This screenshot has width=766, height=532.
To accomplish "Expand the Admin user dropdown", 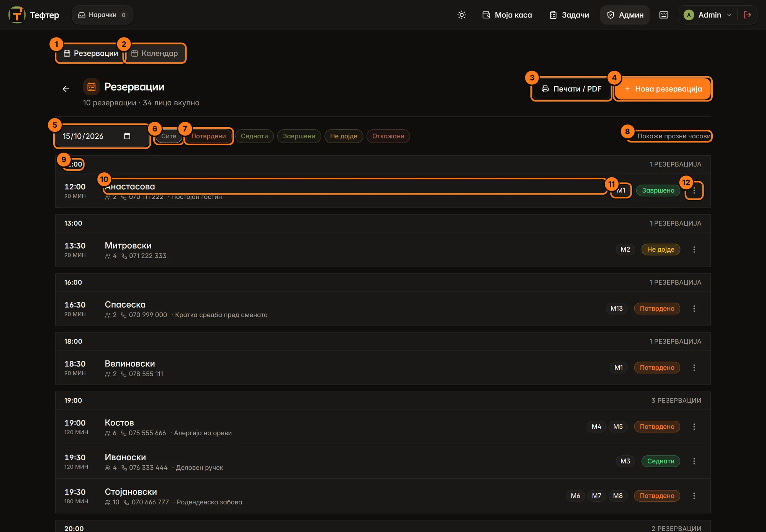I will [708, 15].
